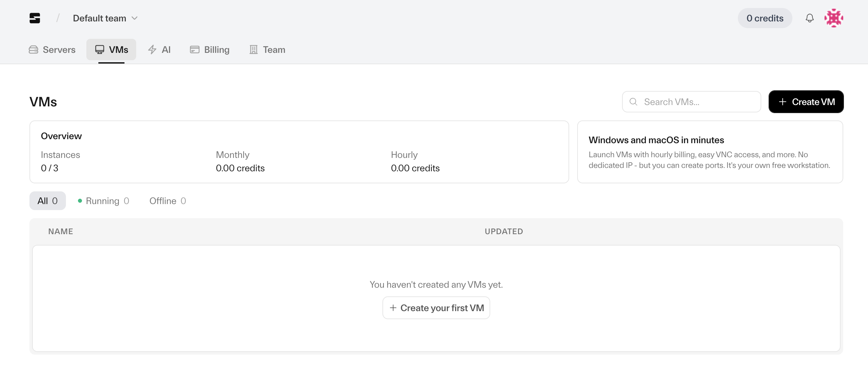Click the Servers tab icon
This screenshot has height=370, width=868.
(33, 50)
